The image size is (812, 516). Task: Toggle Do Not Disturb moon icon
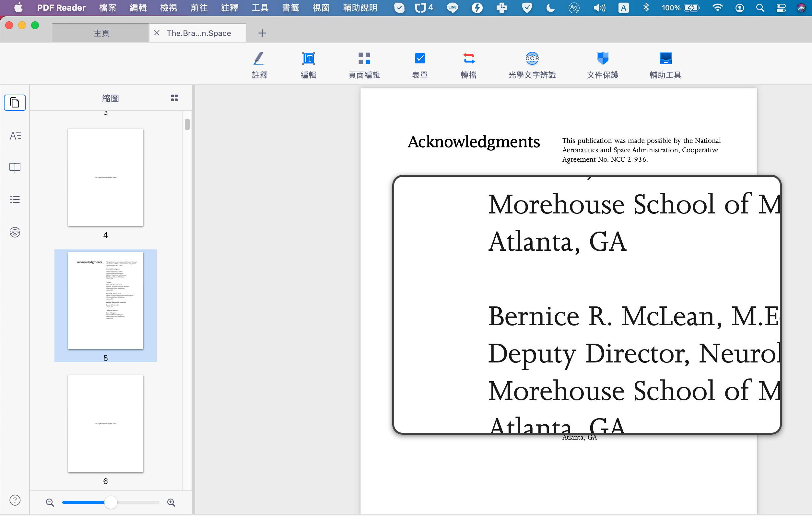pyautogui.click(x=550, y=7)
